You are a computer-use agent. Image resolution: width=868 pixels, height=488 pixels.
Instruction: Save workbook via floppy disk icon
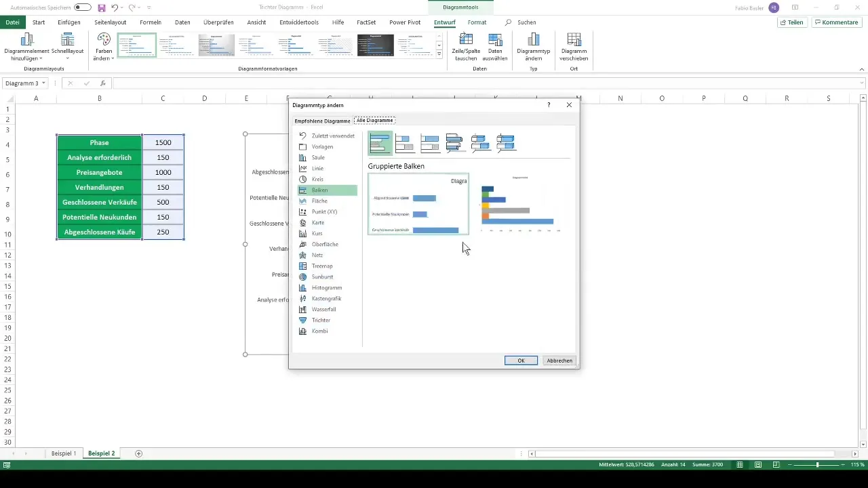coord(102,7)
